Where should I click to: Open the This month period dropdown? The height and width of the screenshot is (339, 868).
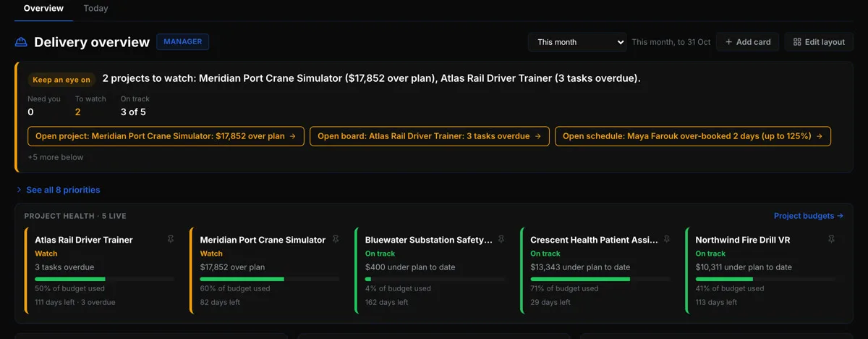(577, 42)
